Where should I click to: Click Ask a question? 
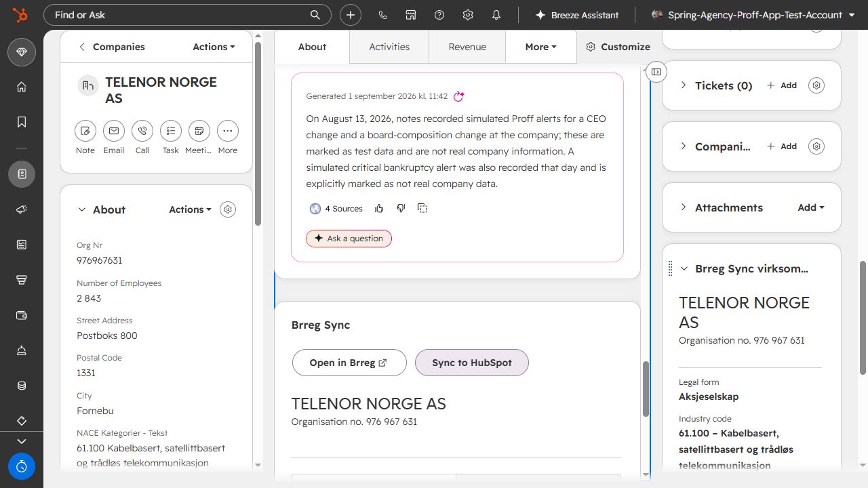[x=349, y=239]
